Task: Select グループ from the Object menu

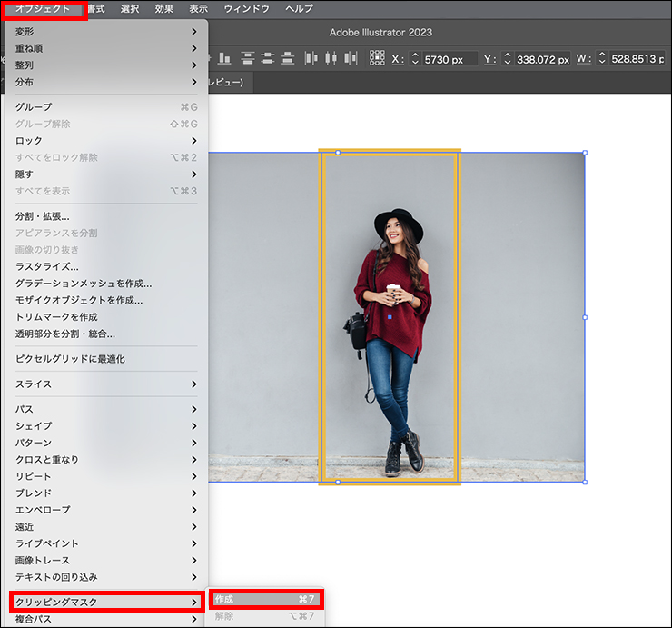Action: 106,107
